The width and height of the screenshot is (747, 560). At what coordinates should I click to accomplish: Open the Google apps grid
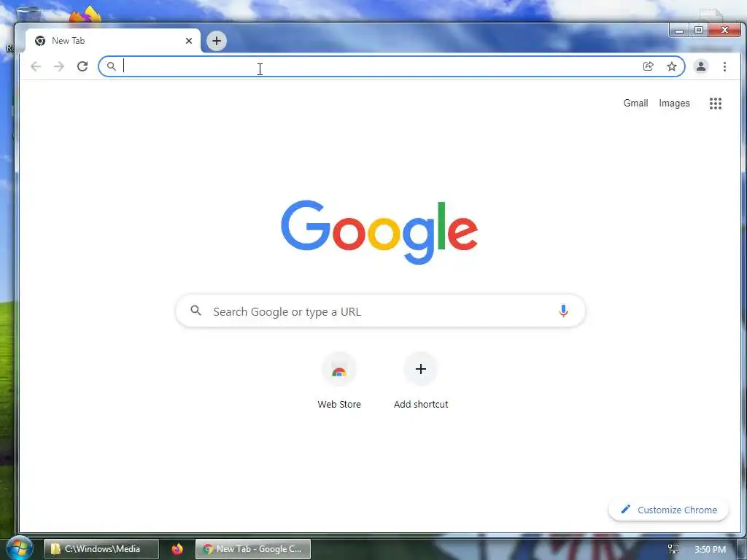tap(715, 104)
